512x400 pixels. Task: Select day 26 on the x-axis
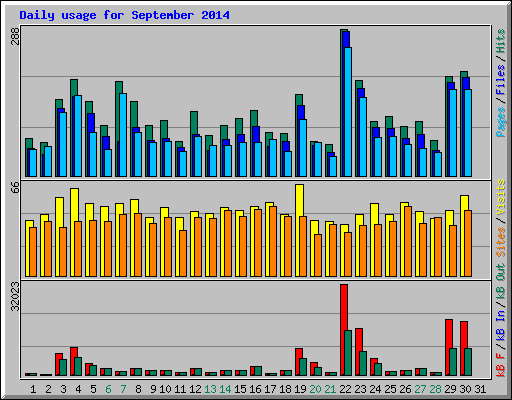(405, 389)
